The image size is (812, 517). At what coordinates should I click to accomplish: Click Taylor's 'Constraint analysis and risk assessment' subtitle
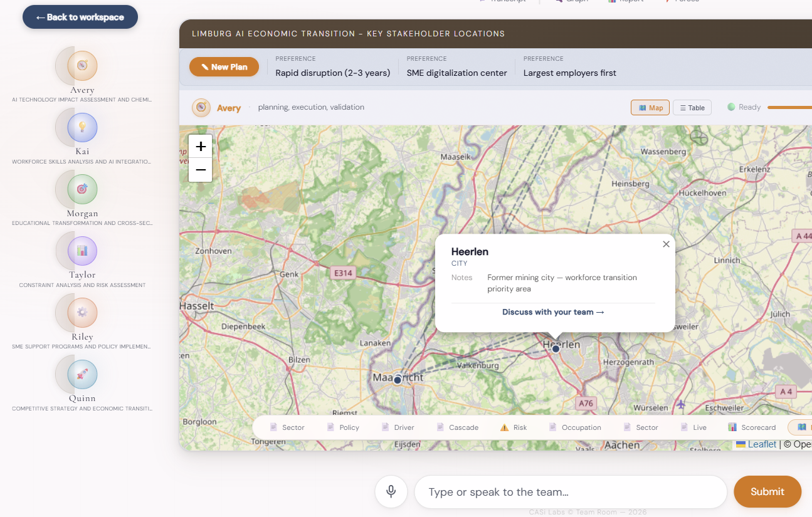(x=82, y=285)
